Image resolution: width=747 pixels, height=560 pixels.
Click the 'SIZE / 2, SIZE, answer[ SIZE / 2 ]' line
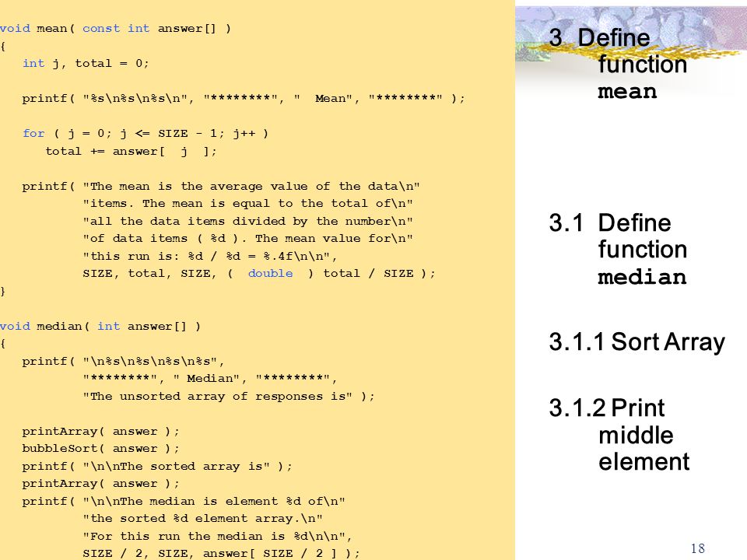click(x=222, y=553)
